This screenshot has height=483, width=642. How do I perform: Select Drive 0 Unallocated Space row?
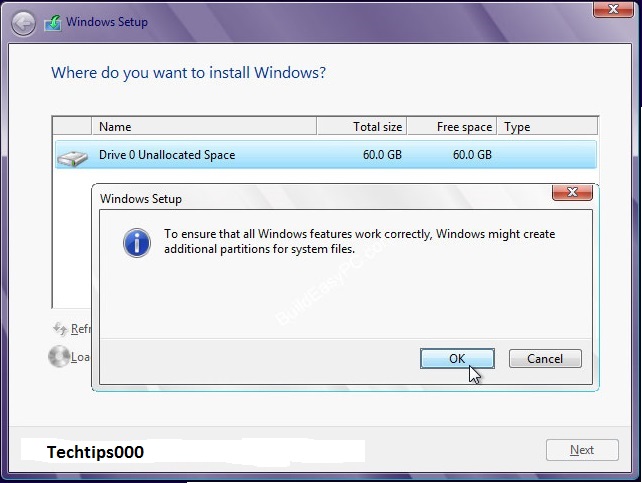(x=326, y=155)
